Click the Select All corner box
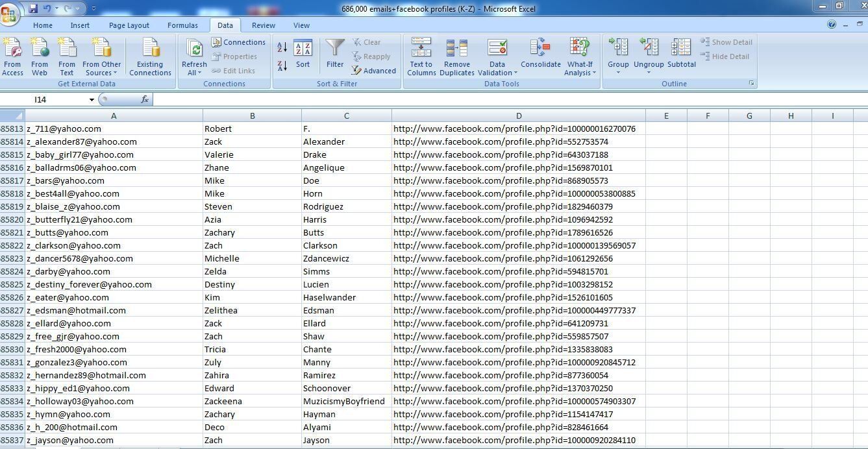Viewport: 868px width, 449px height. coord(12,115)
